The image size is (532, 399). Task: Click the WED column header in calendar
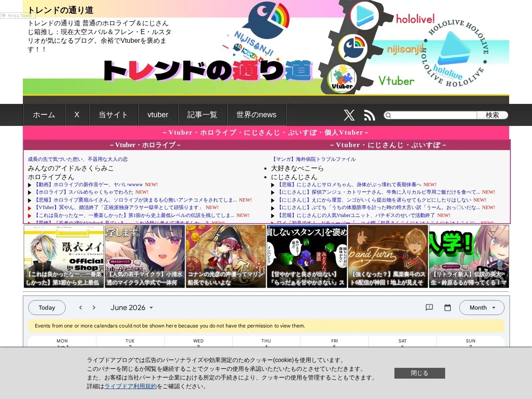click(x=198, y=341)
